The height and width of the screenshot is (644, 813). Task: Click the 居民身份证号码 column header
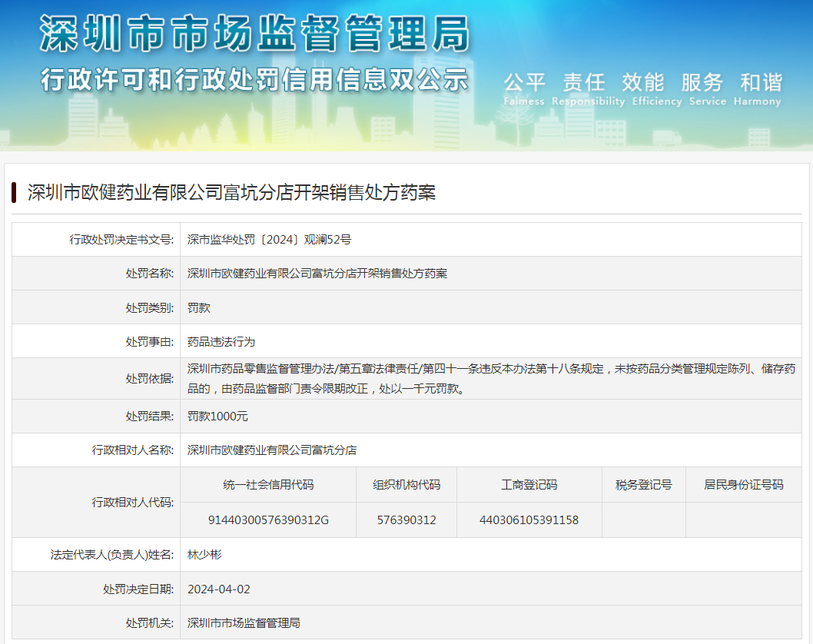744,485
